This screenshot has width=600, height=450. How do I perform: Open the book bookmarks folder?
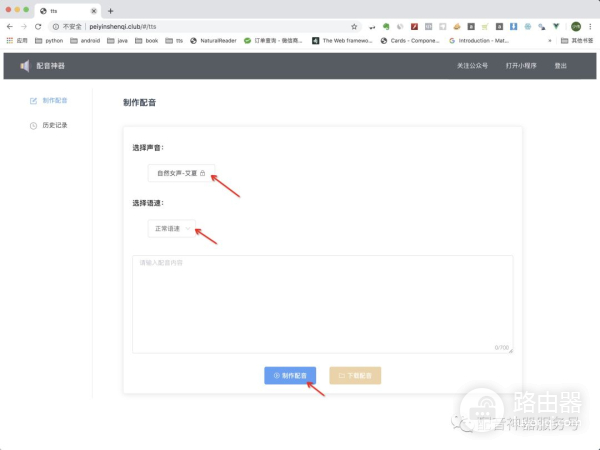pyautogui.click(x=147, y=41)
